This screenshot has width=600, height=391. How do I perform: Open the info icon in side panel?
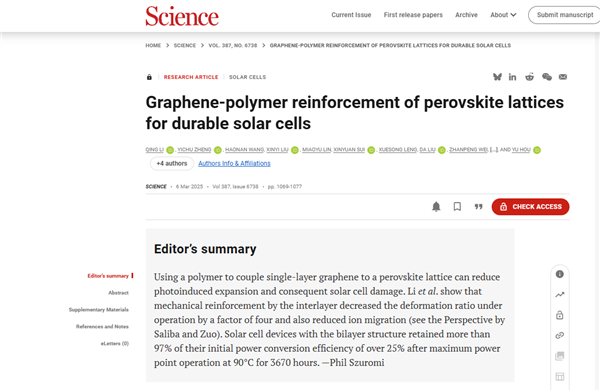(559, 274)
